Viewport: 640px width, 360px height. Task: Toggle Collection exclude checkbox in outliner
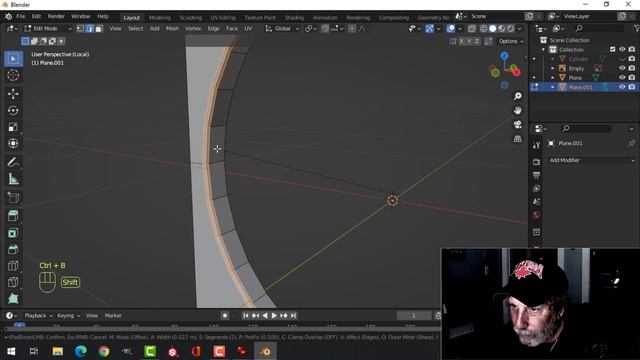pyautogui.click(x=613, y=49)
